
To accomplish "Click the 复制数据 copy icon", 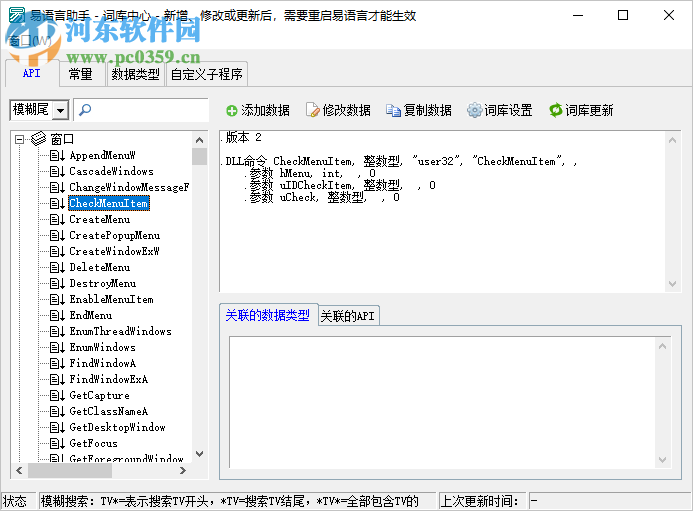I will [x=393, y=110].
